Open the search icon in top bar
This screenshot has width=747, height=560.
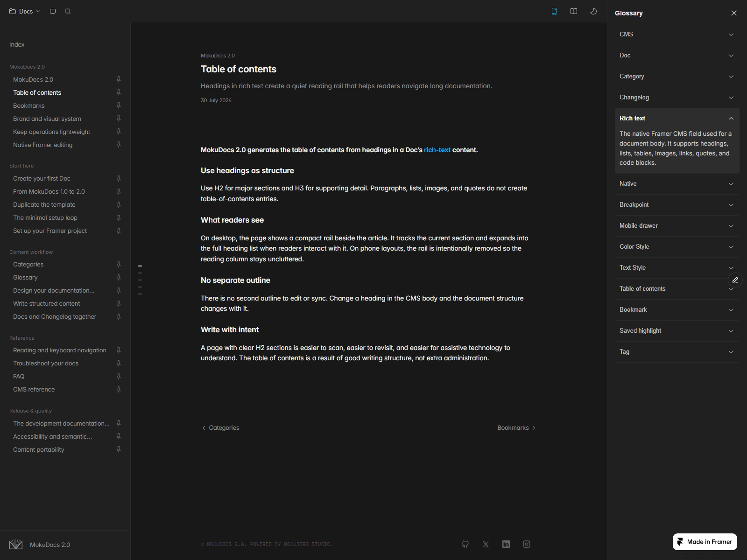coord(68,11)
